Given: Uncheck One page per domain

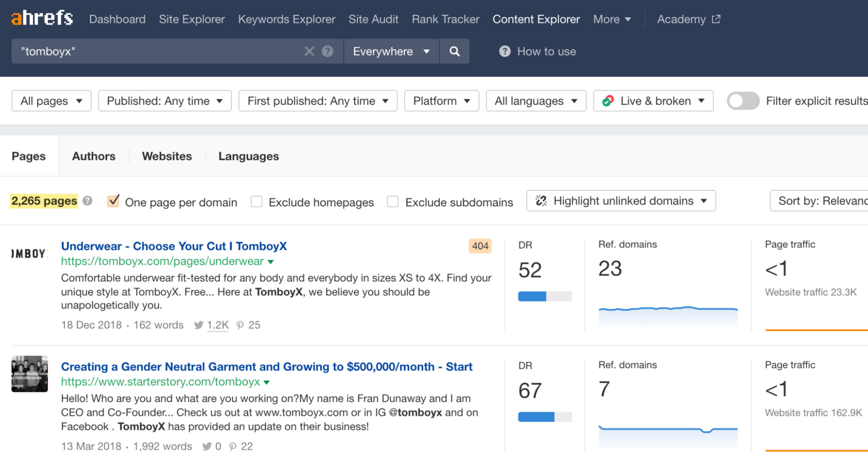Looking at the screenshot, I should click(x=113, y=201).
